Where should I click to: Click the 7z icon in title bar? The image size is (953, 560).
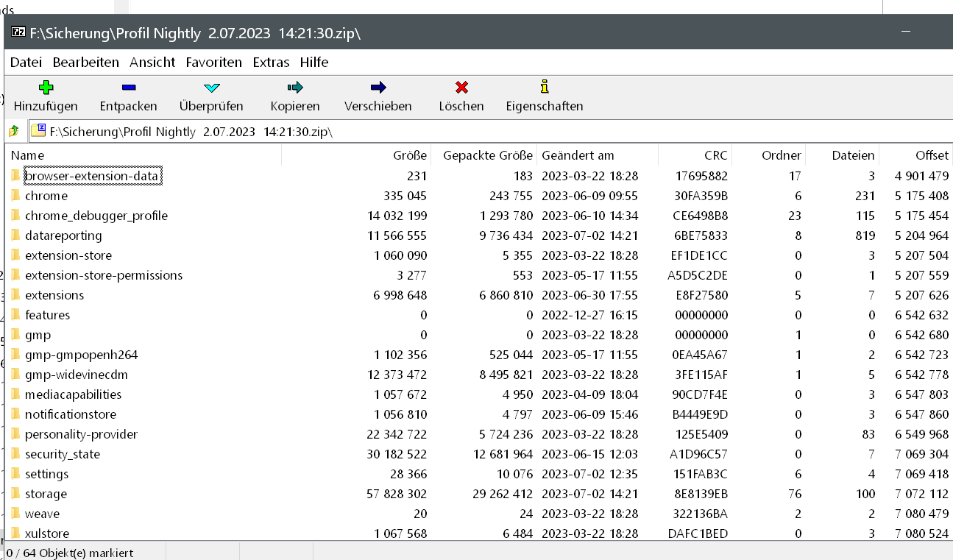(19, 34)
